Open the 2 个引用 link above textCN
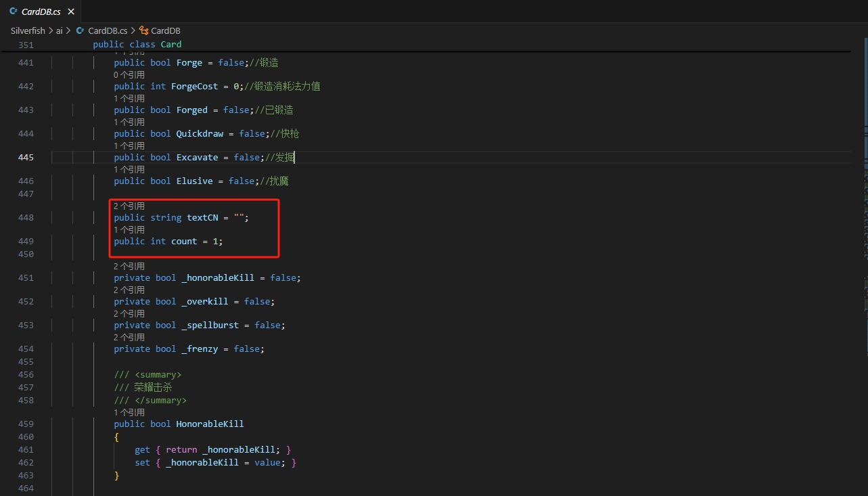 129,206
